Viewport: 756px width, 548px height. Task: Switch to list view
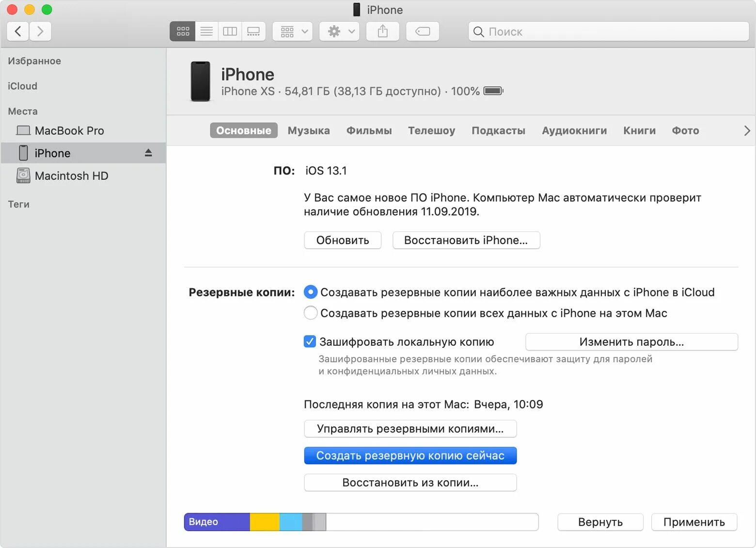tap(206, 32)
